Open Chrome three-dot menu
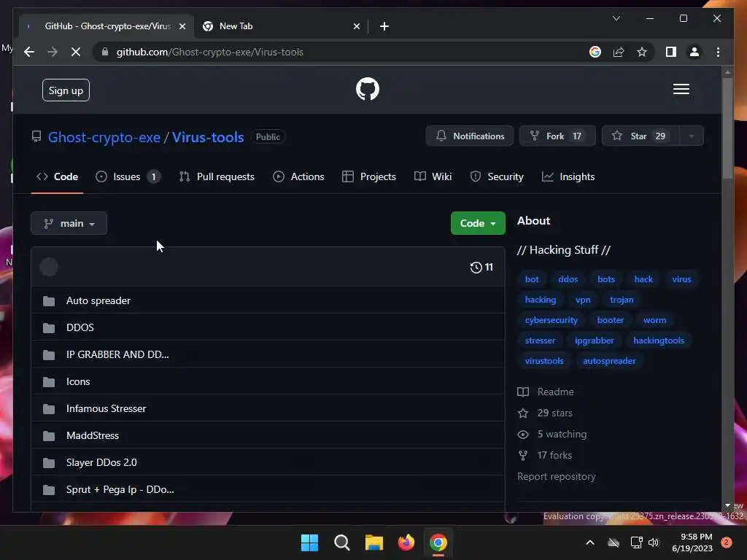 click(x=718, y=52)
